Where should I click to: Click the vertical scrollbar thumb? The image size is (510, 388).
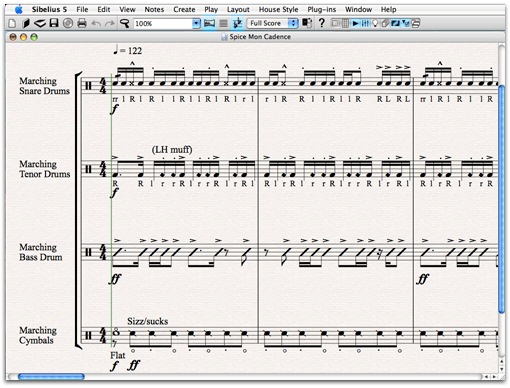[x=501, y=199]
